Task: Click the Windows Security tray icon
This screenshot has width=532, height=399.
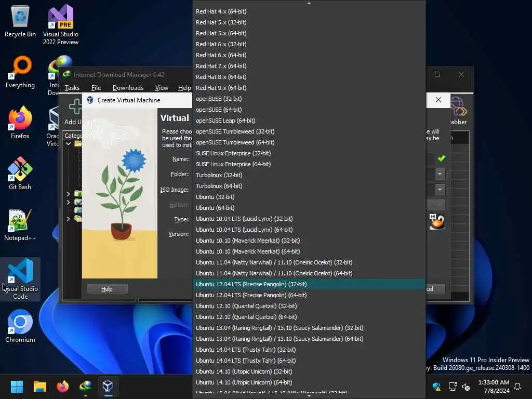Action: pos(436,387)
